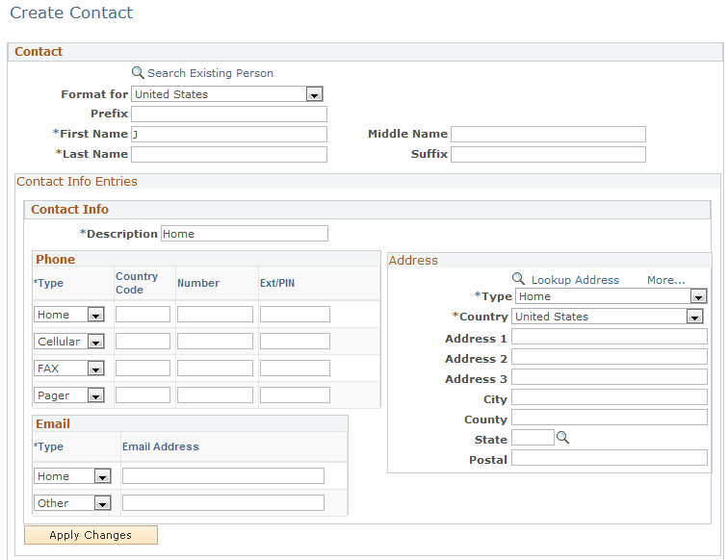Image resolution: width=728 pixels, height=560 pixels.
Task: Click the Country Code column header
Action: 137,283
